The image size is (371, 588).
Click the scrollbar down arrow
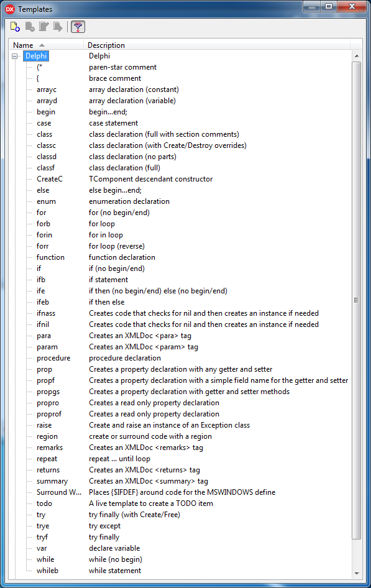coord(356,573)
